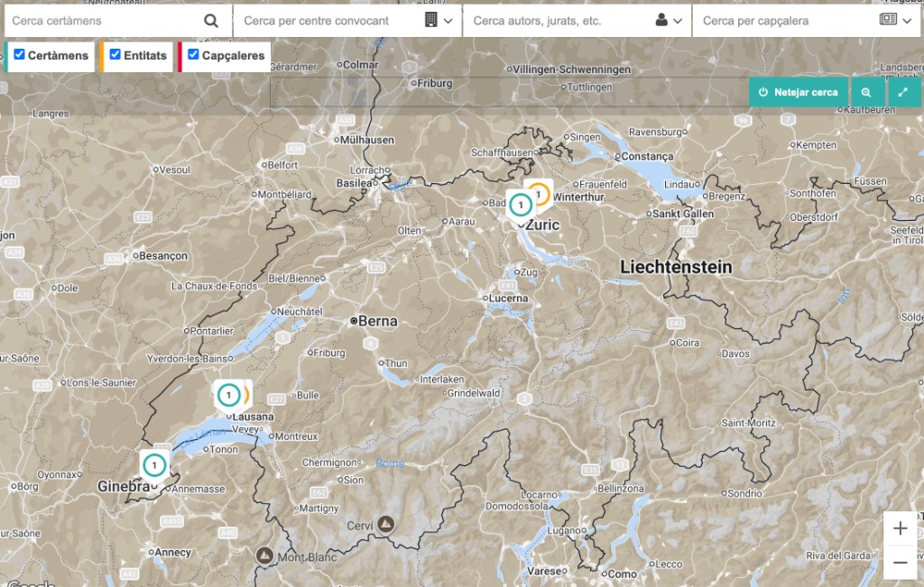The width and height of the screenshot is (924, 587).
Task: Open the map search tool via the teal magnifier
Action: pyautogui.click(x=867, y=91)
